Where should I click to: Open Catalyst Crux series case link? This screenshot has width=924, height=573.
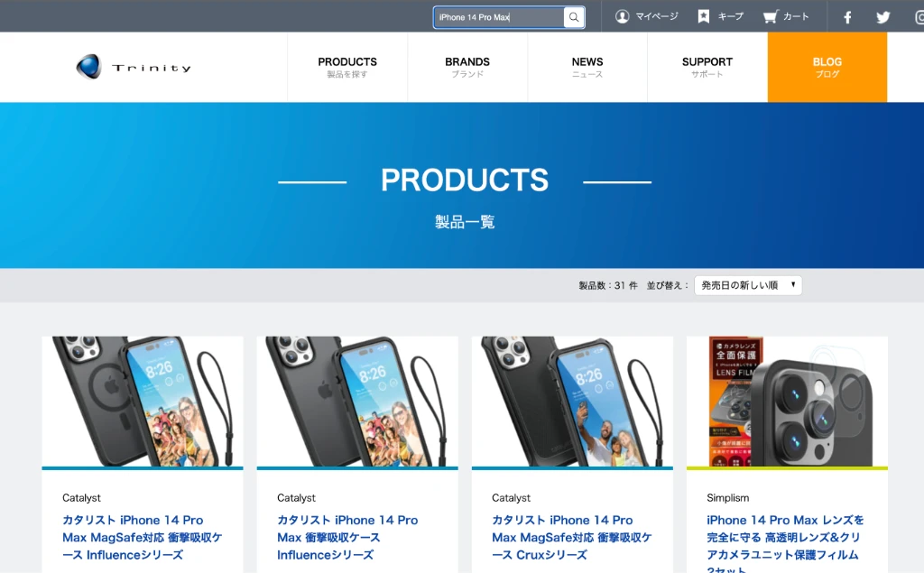point(571,537)
